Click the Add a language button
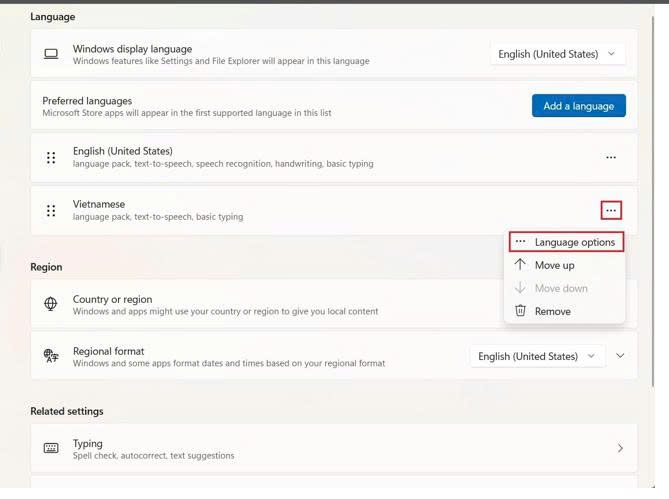 point(579,106)
